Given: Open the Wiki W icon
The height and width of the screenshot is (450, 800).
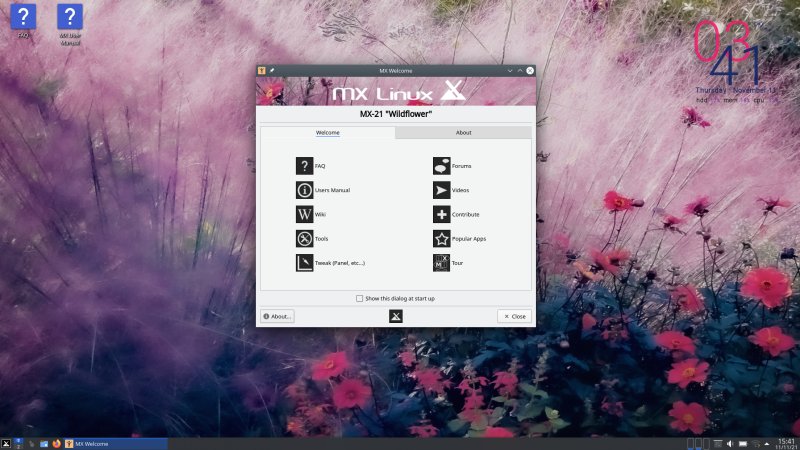Looking at the screenshot, I should click(304, 214).
